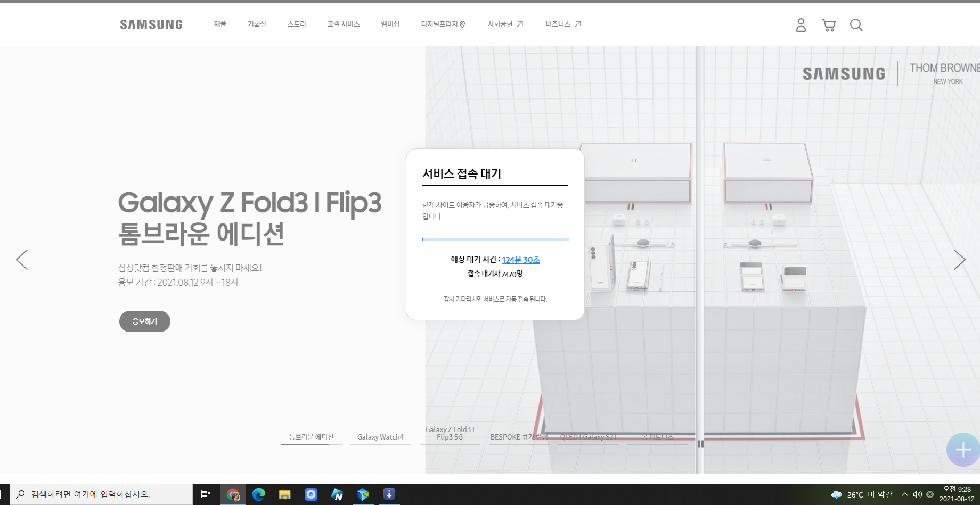The height and width of the screenshot is (505, 980).
Task: Open the floating plus button
Action: (x=963, y=450)
